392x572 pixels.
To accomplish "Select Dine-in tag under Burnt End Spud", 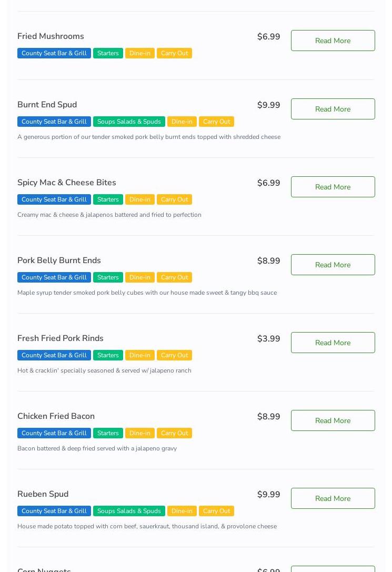I will (x=182, y=122).
